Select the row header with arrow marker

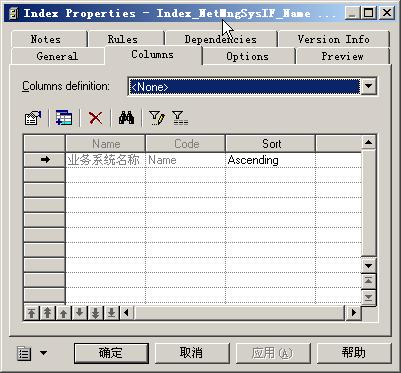pyautogui.click(x=45, y=160)
